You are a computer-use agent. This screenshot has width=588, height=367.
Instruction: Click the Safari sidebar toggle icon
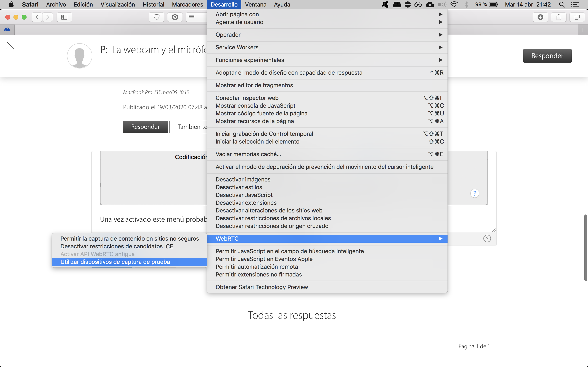[64, 17]
